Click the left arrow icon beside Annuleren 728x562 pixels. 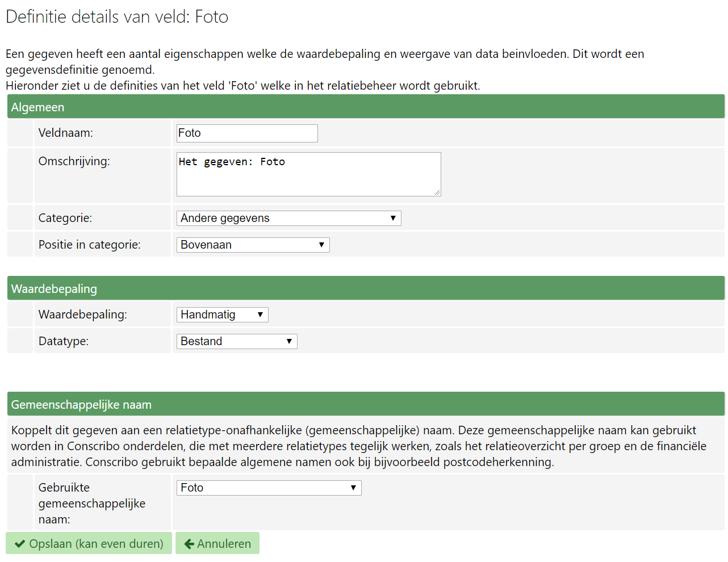189,544
